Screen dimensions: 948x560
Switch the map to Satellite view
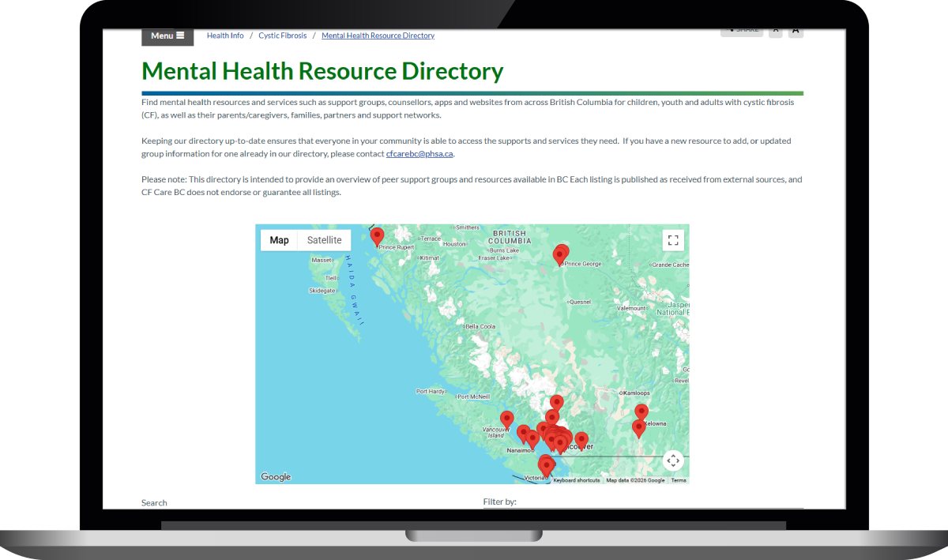(324, 240)
